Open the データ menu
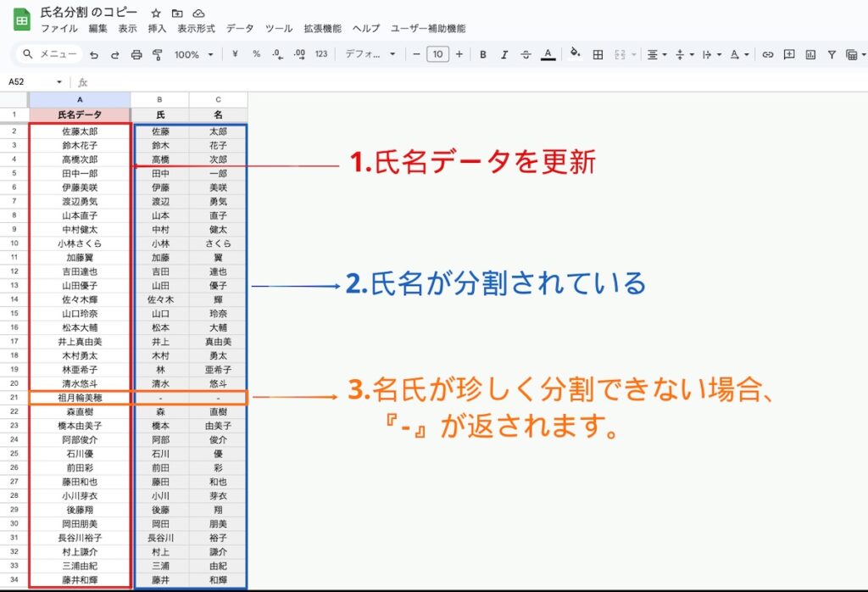 (x=240, y=29)
